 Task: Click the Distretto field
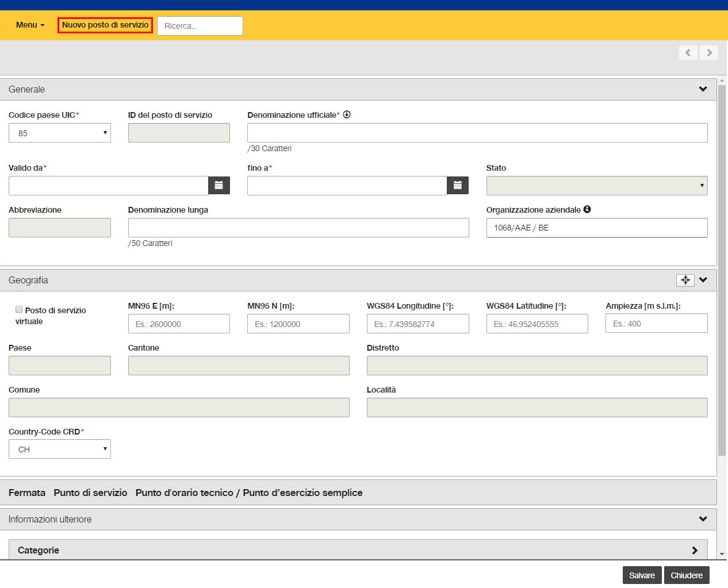(537, 366)
